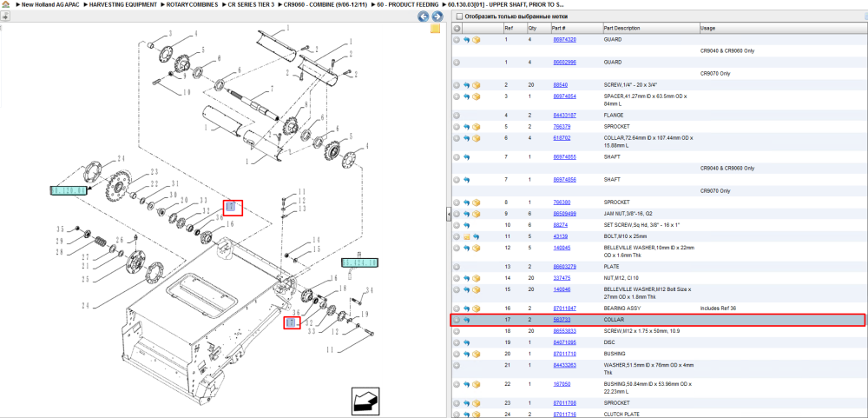Click the box icon for JAM NUT 86509499
Screen dimensions: 868x418
pos(476,214)
